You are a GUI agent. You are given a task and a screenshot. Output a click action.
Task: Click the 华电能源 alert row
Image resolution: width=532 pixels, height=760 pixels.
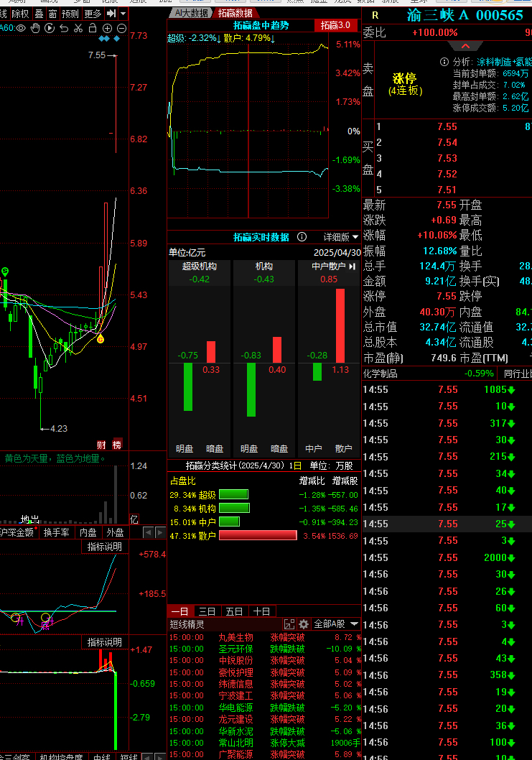tap(264, 708)
